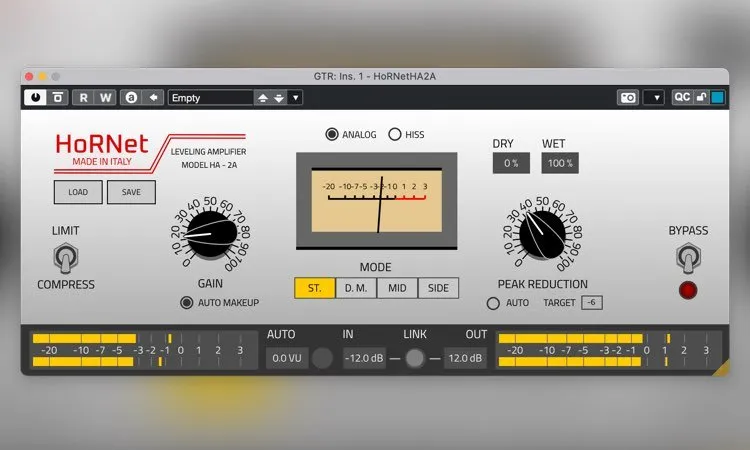Click the MODE label

click(375, 267)
